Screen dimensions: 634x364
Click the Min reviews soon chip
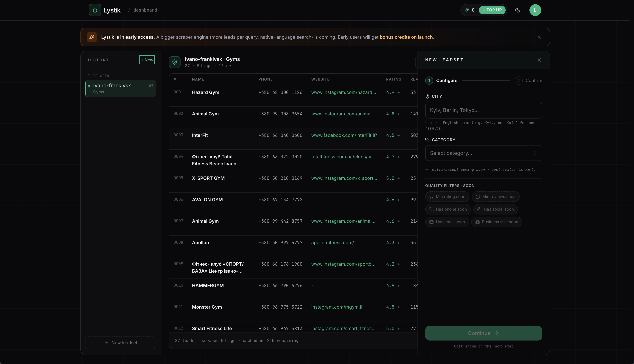(495, 196)
